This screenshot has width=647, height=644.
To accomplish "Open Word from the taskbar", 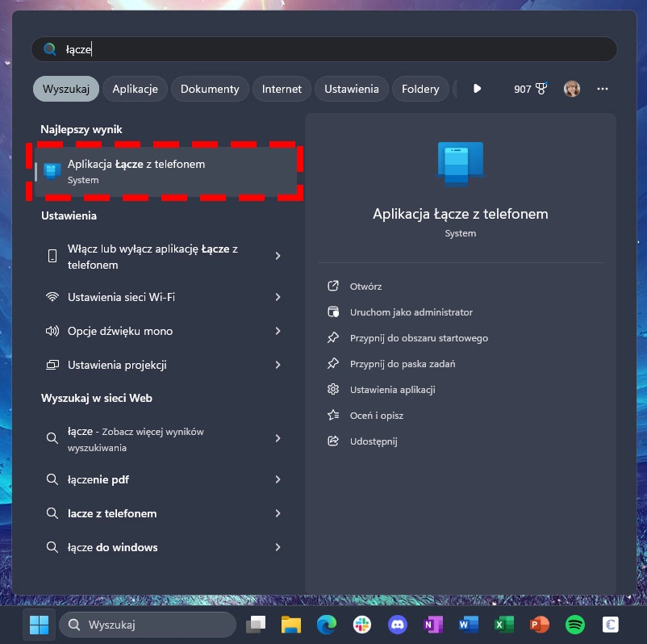I will pyautogui.click(x=469, y=625).
